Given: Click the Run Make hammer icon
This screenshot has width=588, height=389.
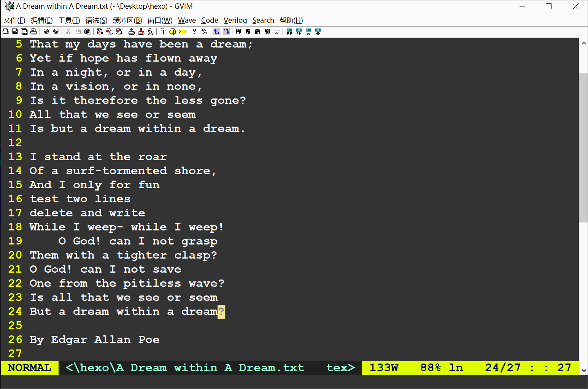Looking at the screenshot, I should click(163, 32).
